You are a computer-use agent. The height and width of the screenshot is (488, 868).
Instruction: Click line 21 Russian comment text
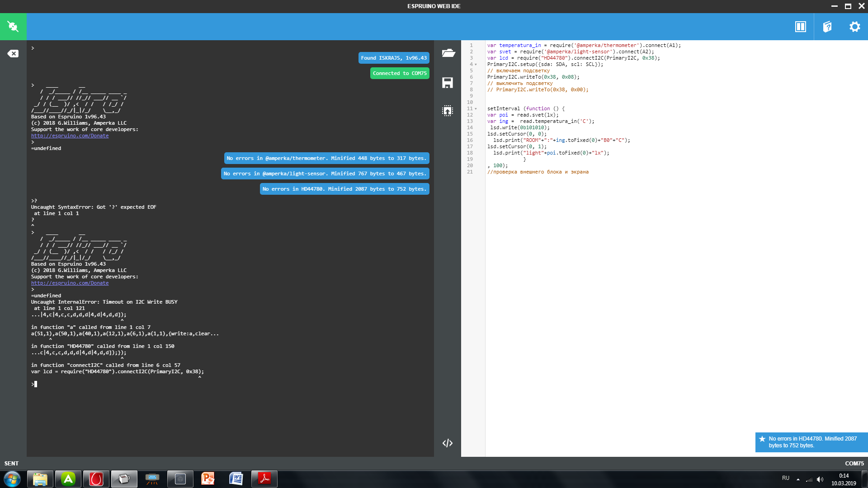pos(538,172)
